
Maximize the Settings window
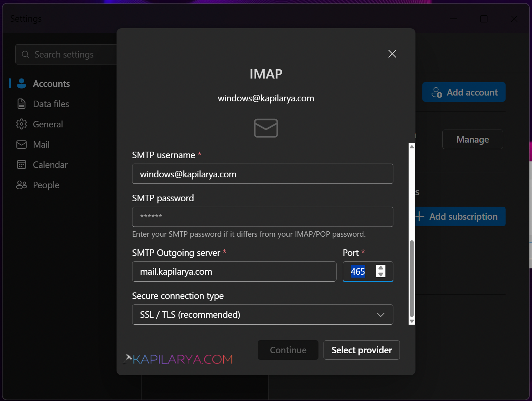(x=484, y=19)
